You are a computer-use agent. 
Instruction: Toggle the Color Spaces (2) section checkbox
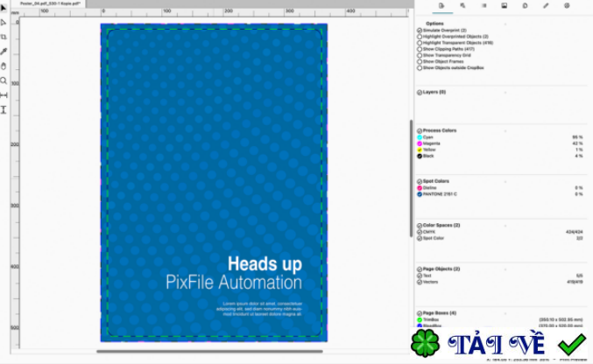click(x=420, y=226)
